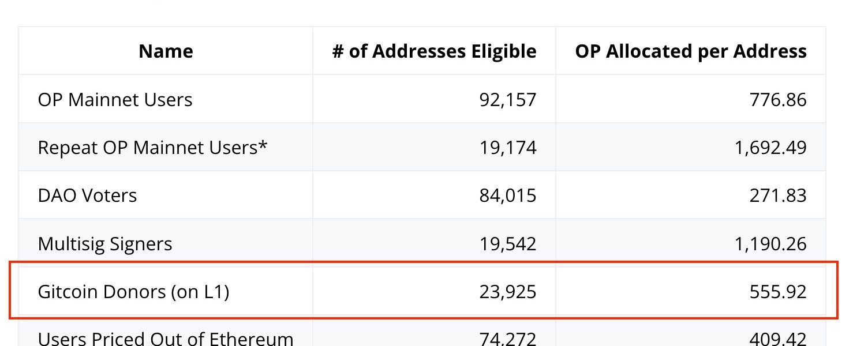Click the 409.42 OP allocation value

[777, 338]
